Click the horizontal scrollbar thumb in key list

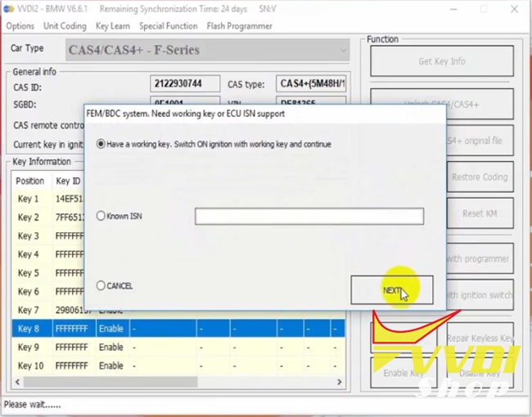(x=110, y=382)
